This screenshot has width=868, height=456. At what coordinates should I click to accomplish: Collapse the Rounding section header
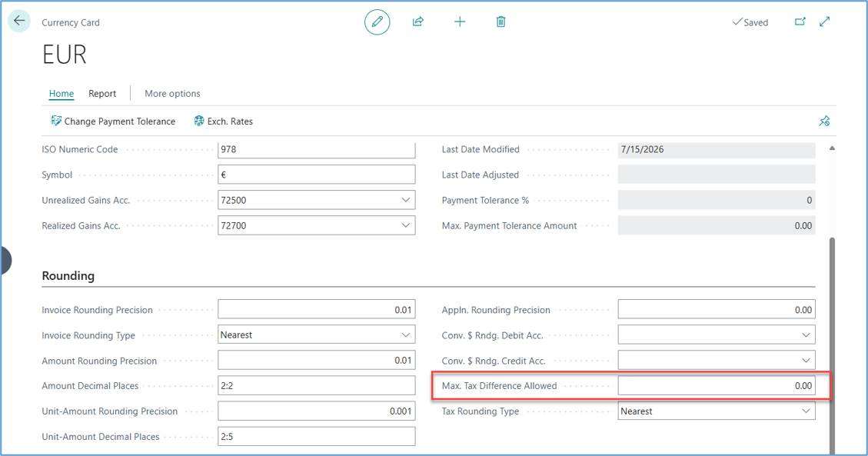coord(68,275)
